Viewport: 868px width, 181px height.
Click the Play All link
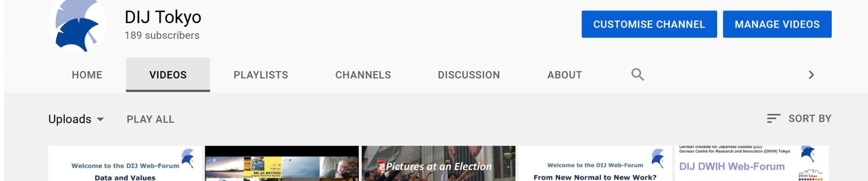coord(150,119)
